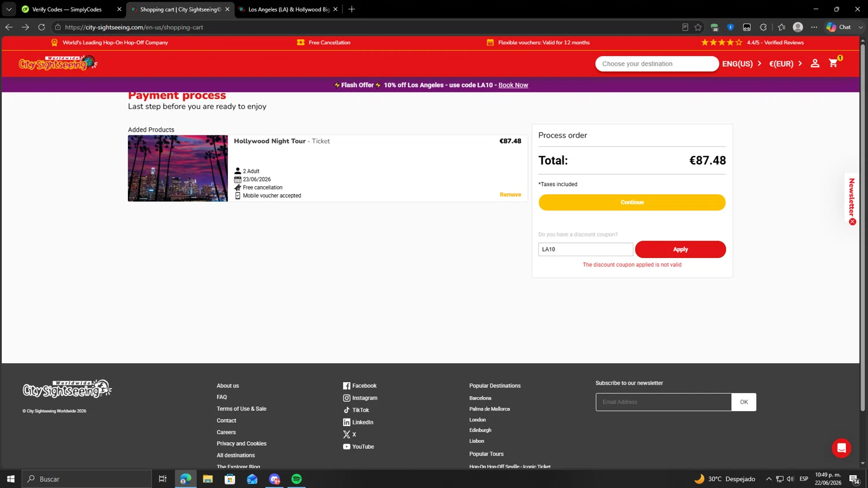Open the TikTok social link
The width and height of the screenshot is (868, 488).
(x=356, y=410)
